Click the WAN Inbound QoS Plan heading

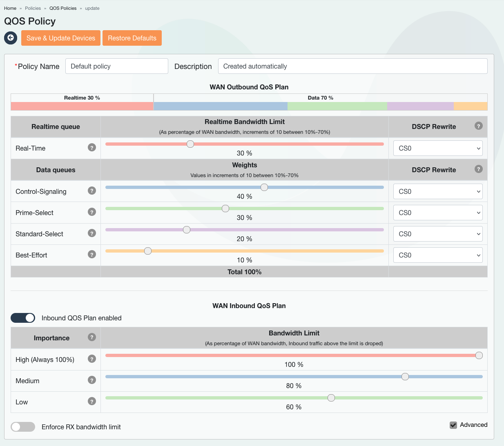point(249,306)
